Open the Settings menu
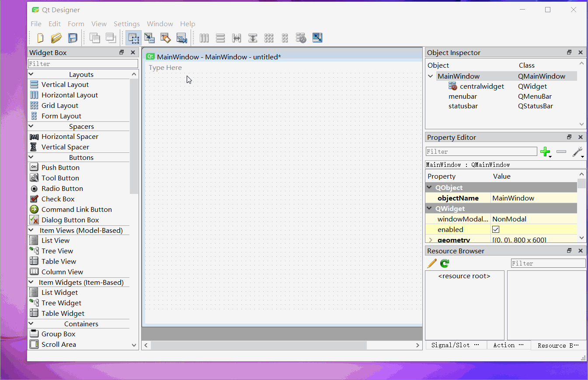Screen dimensions: 588x380 (127, 24)
